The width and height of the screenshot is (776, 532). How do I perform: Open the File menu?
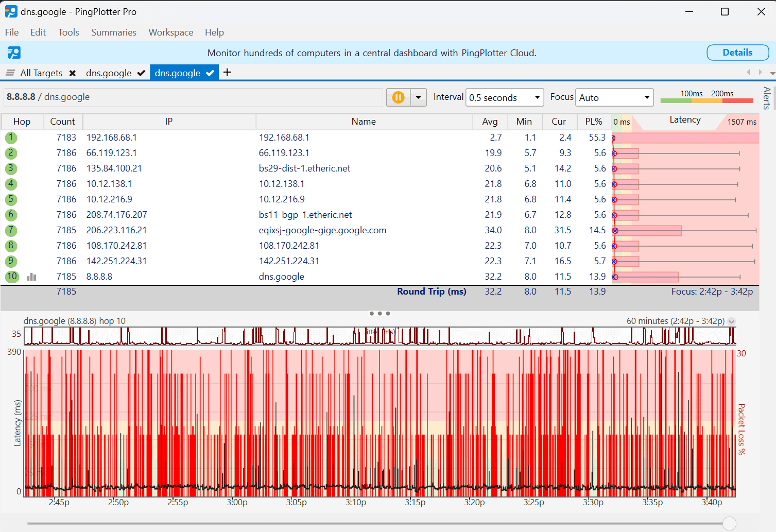pos(12,32)
